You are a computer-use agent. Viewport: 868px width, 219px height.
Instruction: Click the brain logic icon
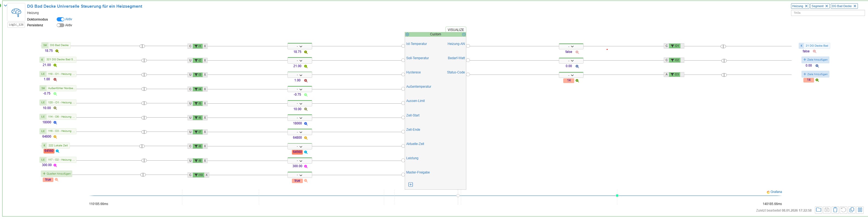(x=16, y=13)
